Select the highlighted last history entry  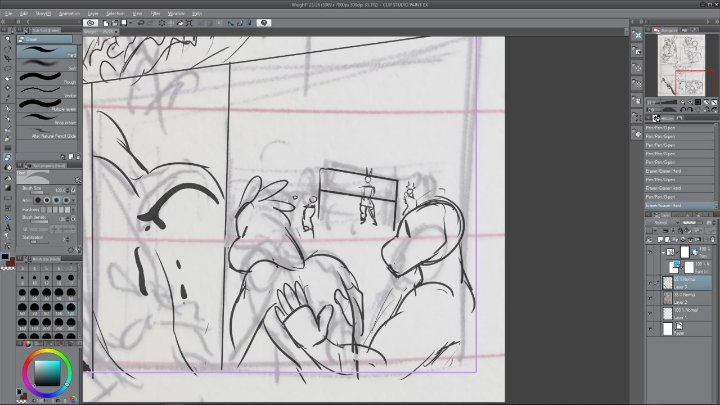point(680,205)
